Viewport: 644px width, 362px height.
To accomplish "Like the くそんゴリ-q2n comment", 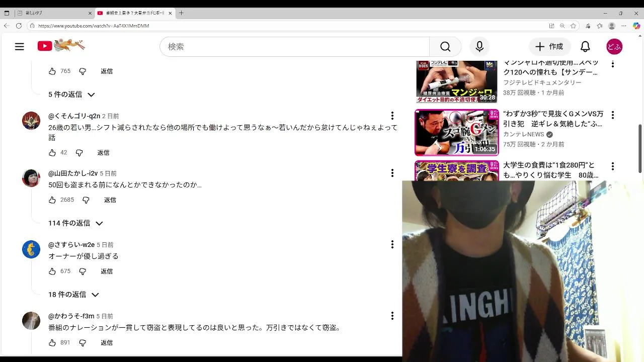I will tap(52, 152).
